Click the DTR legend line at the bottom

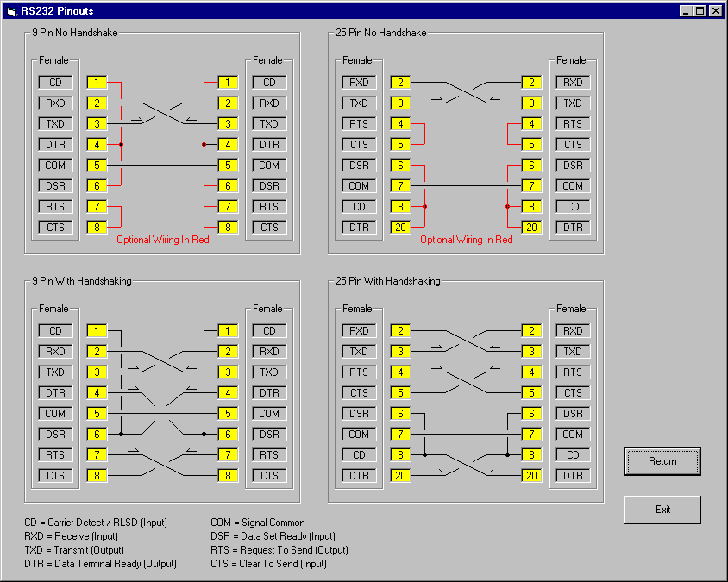[100, 564]
